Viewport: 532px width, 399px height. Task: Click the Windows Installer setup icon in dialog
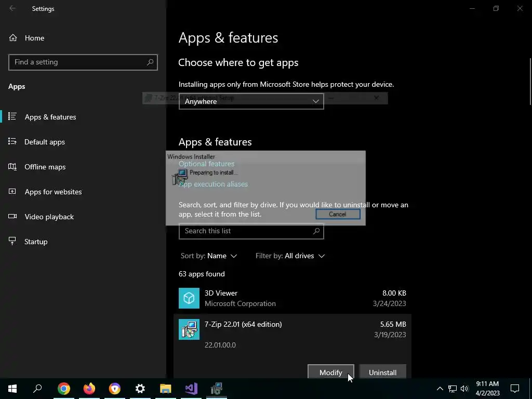180,177
